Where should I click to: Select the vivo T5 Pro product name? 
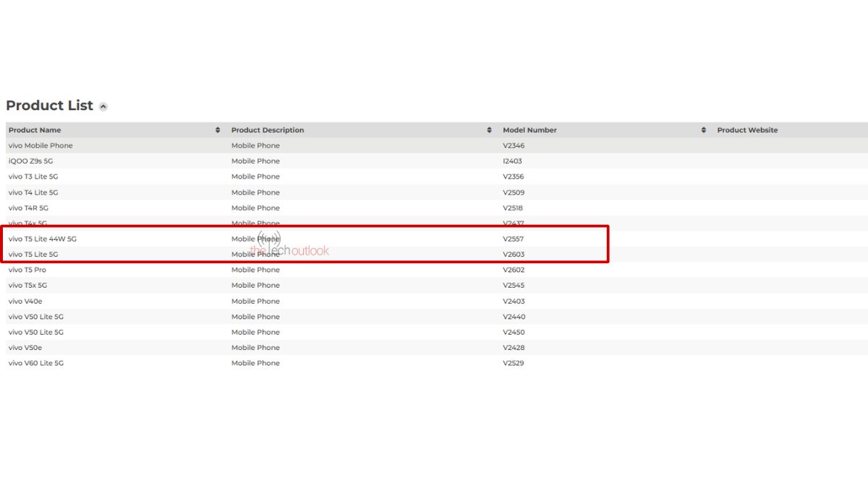click(x=27, y=270)
